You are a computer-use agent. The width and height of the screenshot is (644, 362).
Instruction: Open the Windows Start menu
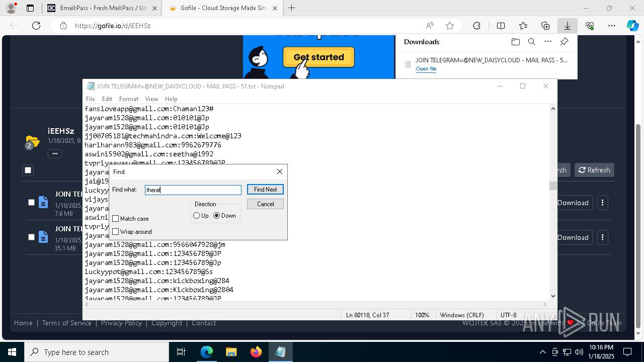[12, 352]
